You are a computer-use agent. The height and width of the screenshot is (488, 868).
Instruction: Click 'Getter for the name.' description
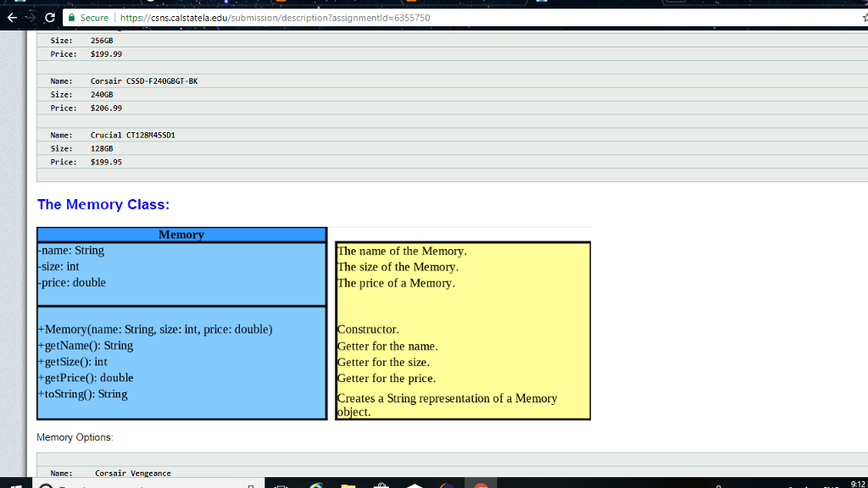(387, 347)
